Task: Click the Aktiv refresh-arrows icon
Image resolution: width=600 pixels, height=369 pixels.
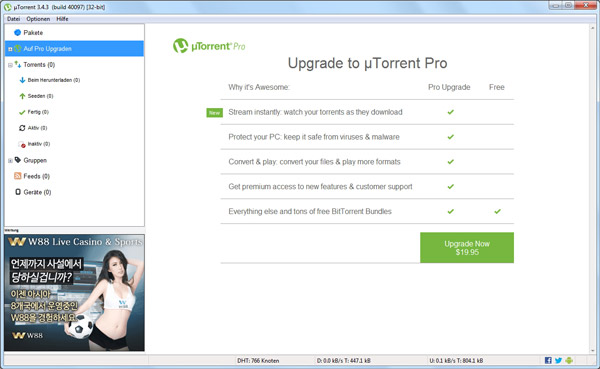Action: [22, 128]
